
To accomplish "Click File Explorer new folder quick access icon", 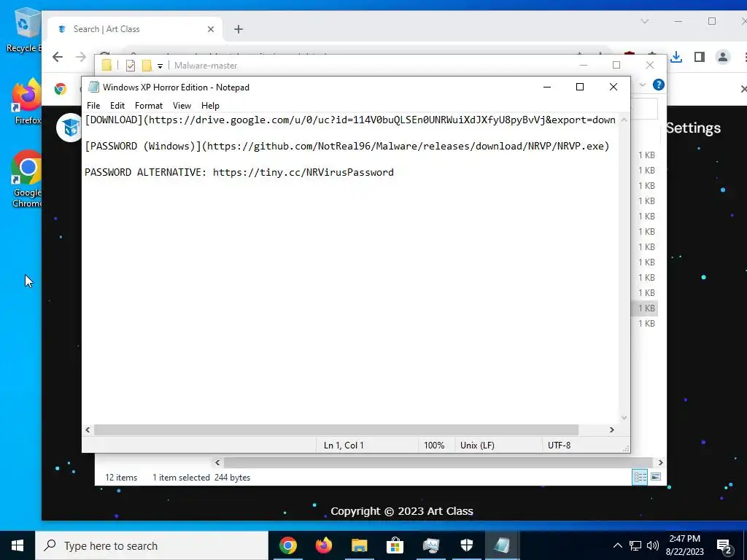I will 147,66.
